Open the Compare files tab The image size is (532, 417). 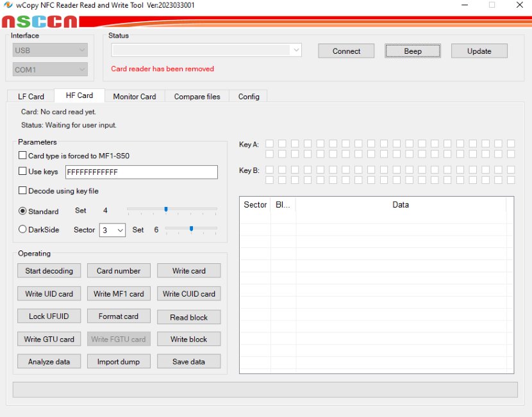tap(197, 97)
